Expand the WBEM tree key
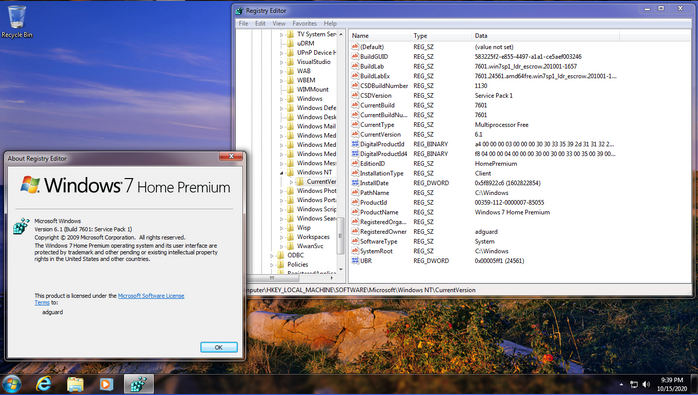 [x=281, y=81]
